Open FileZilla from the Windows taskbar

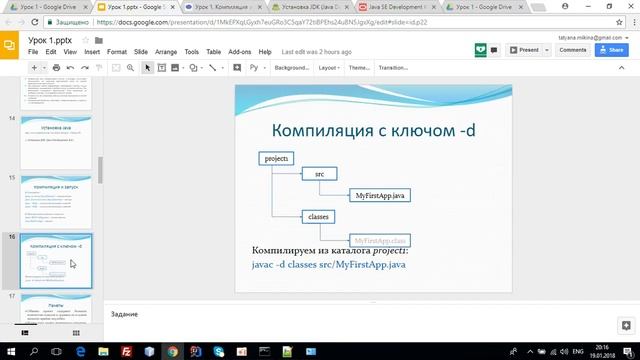[x=127, y=351]
